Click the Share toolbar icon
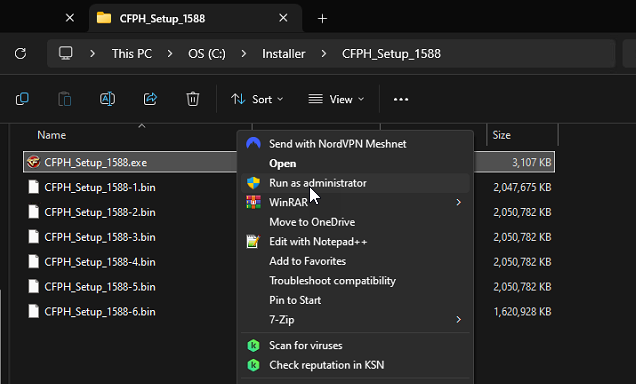 tap(150, 99)
